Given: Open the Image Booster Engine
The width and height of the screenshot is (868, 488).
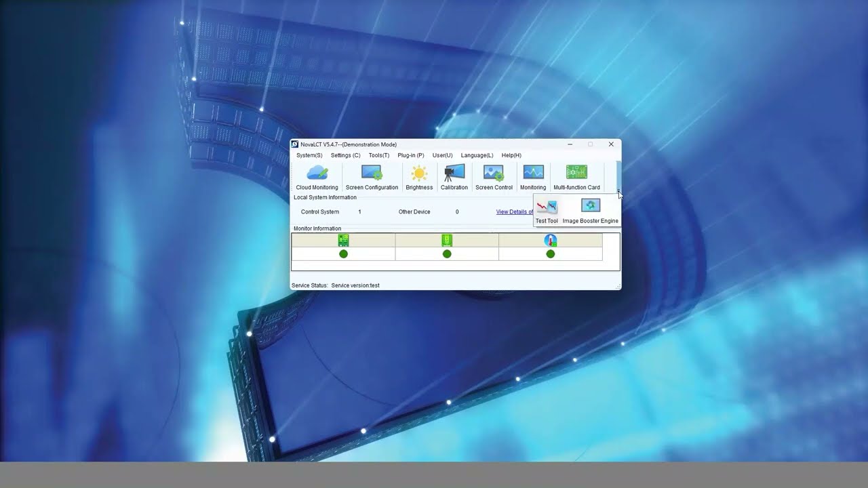Looking at the screenshot, I should 590,211.
